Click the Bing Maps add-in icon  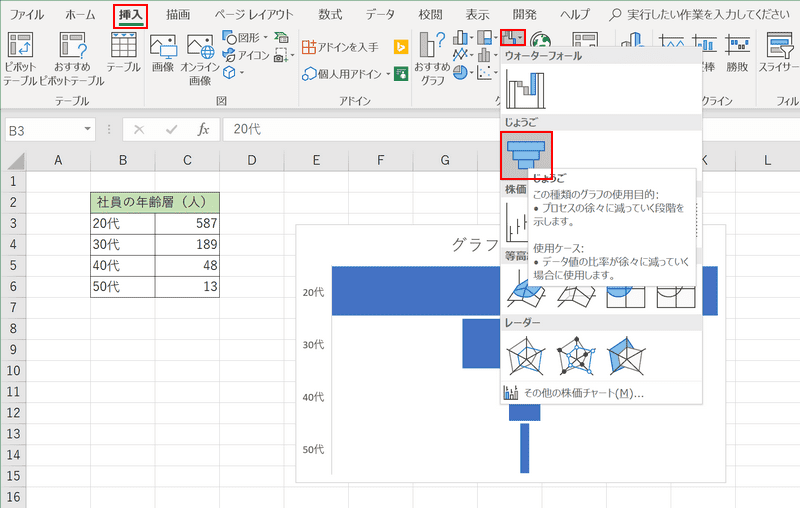pyautogui.click(x=401, y=47)
